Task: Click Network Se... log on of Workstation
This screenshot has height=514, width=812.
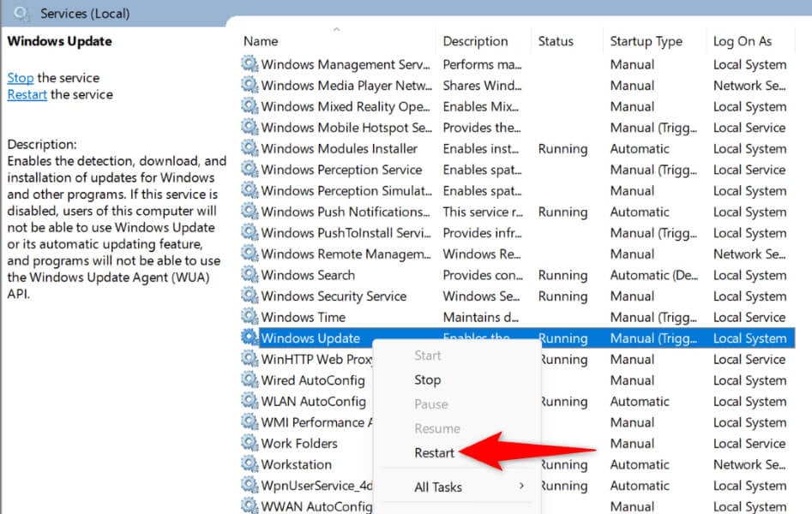Action: [749, 464]
